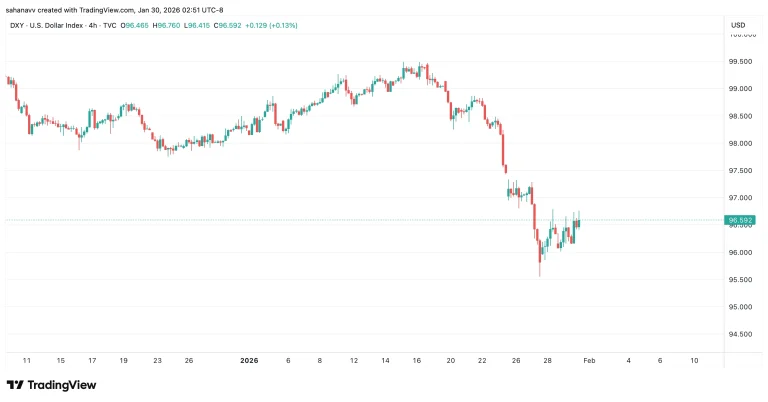768x402 pixels.
Task: Click the date label 23 on time axis
Action: click(x=155, y=359)
